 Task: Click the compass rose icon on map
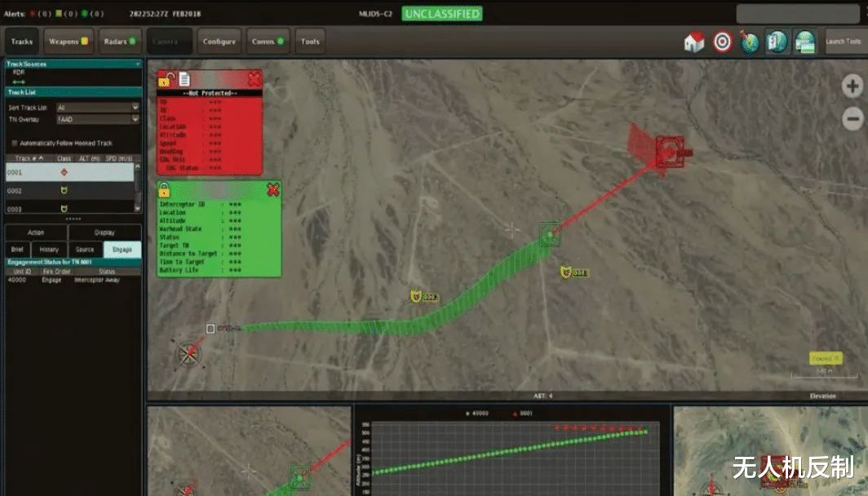pyautogui.click(x=188, y=354)
